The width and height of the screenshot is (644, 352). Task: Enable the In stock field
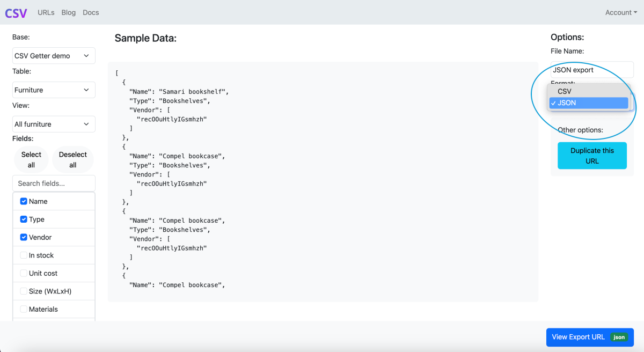click(x=23, y=255)
